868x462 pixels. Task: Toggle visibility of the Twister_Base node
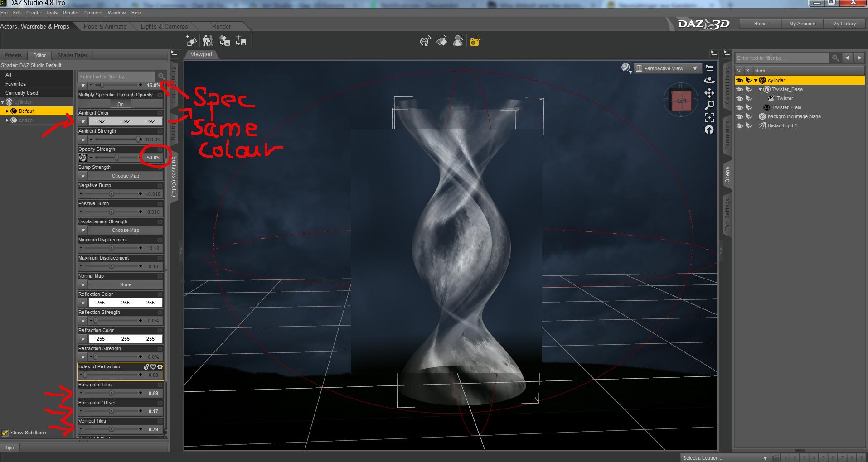coord(739,89)
